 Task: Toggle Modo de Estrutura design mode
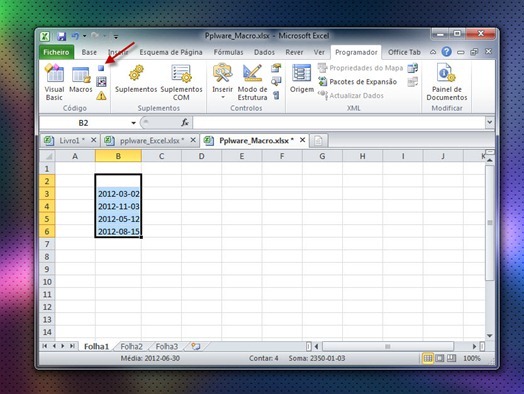pyautogui.click(x=252, y=83)
